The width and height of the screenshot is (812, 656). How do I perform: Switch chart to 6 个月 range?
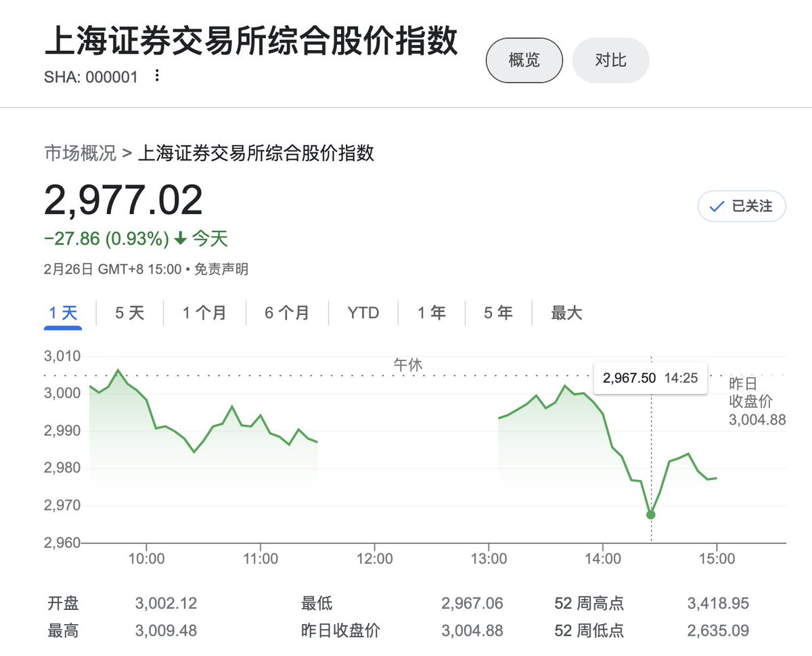pos(287,313)
